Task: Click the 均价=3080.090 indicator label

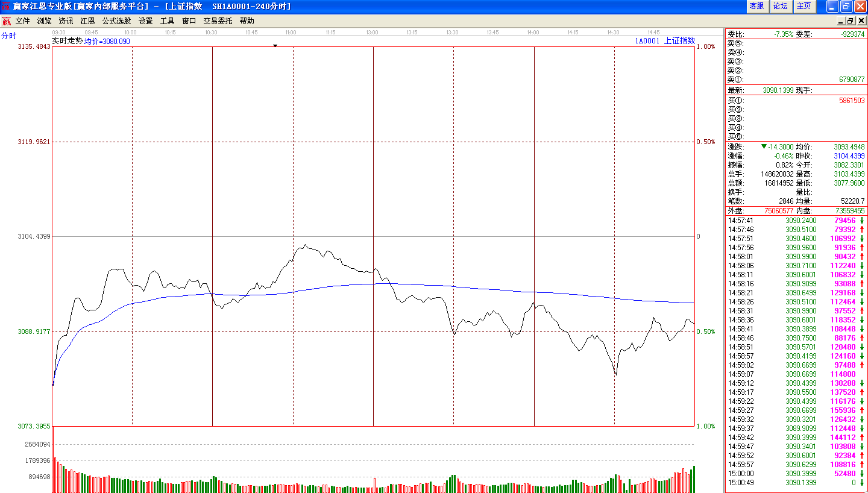Action: coord(107,42)
